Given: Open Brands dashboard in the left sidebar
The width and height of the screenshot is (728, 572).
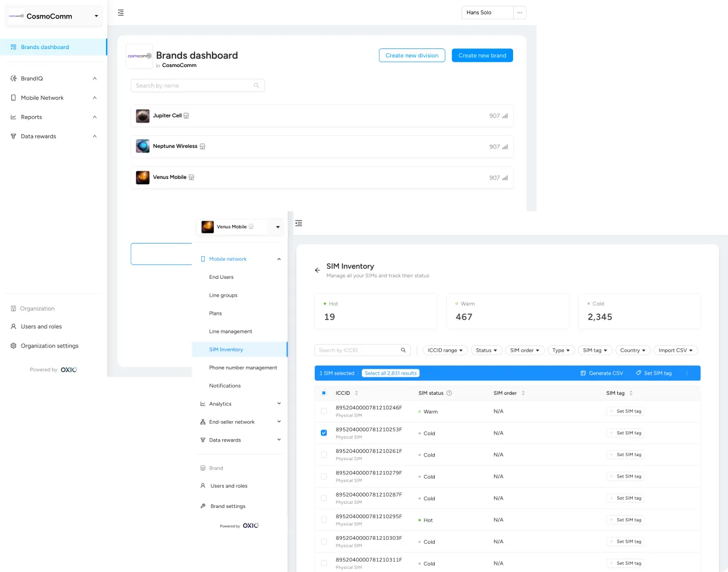Looking at the screenshot, I should (53, 47).
